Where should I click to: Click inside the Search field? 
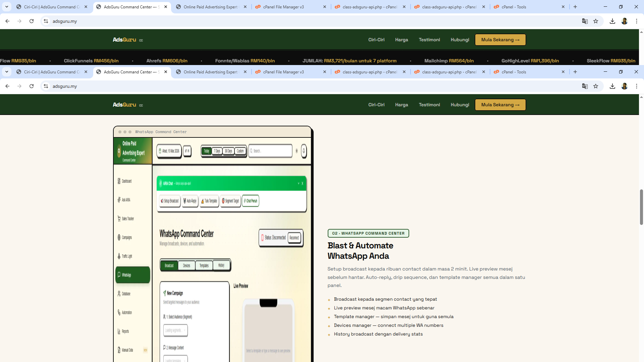tap(270, 151)
